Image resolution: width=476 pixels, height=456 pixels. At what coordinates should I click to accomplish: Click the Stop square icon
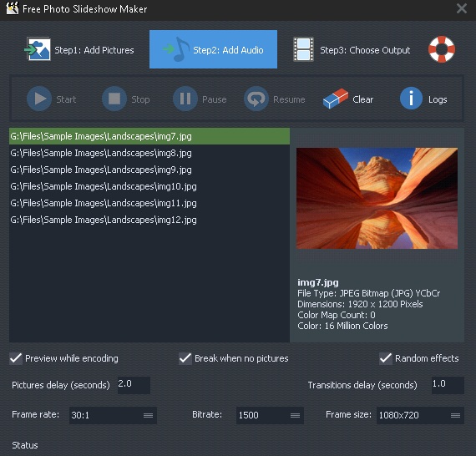(x=114, y=99)
